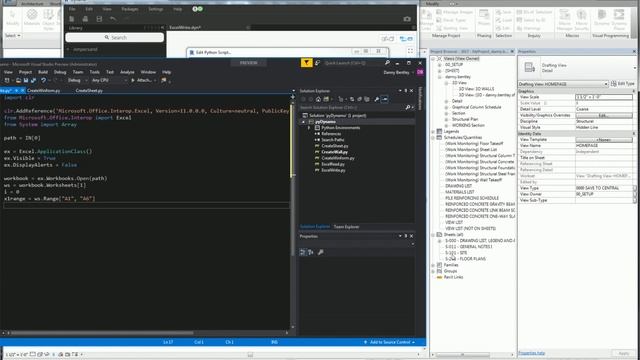Click the View Scale value field

[604, 97]
